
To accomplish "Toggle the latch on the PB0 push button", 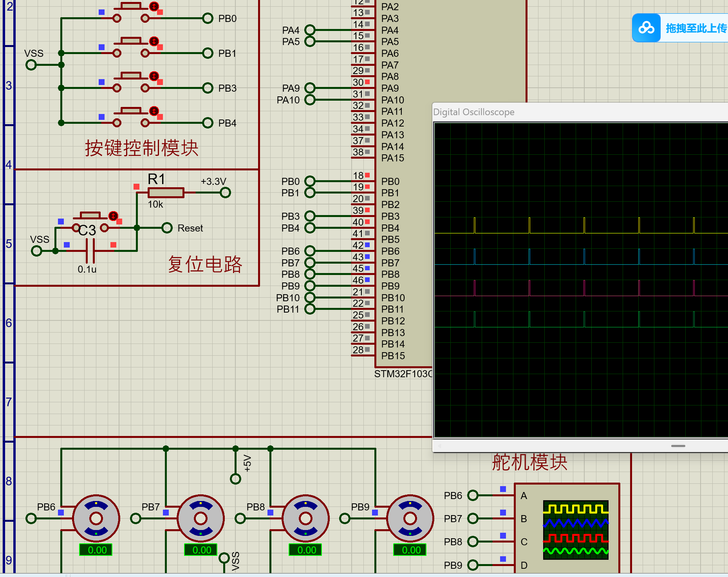I will [x=154, y=6].
